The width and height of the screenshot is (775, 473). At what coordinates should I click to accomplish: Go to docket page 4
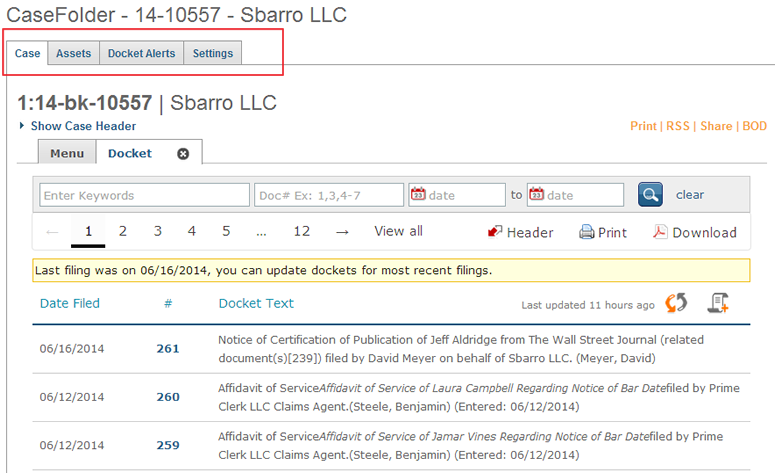(192, 231)
